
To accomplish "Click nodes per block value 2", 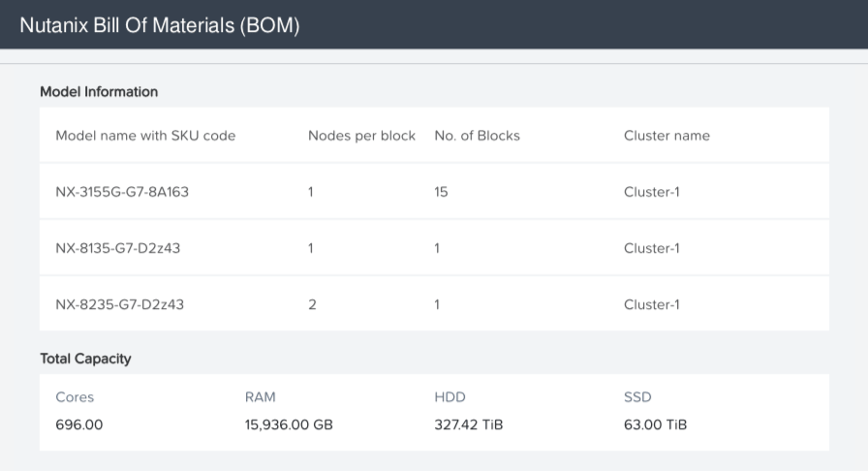I will click(x=312, y=304).
